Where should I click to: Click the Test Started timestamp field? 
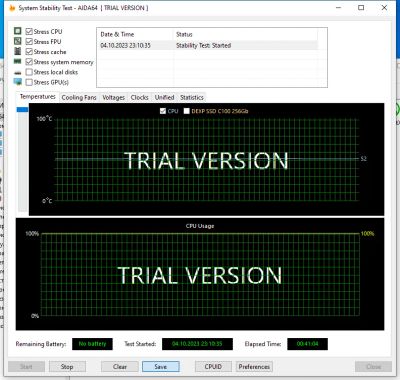pyautogui.click(x=197, y=344)
